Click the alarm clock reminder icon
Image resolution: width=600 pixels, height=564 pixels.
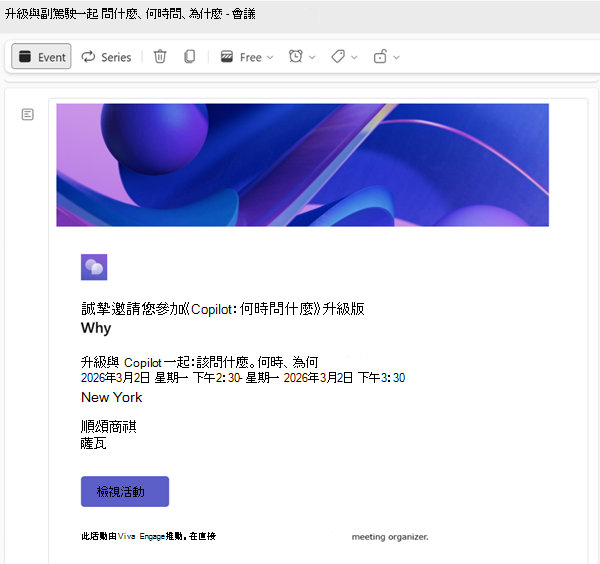click(295, 57)
